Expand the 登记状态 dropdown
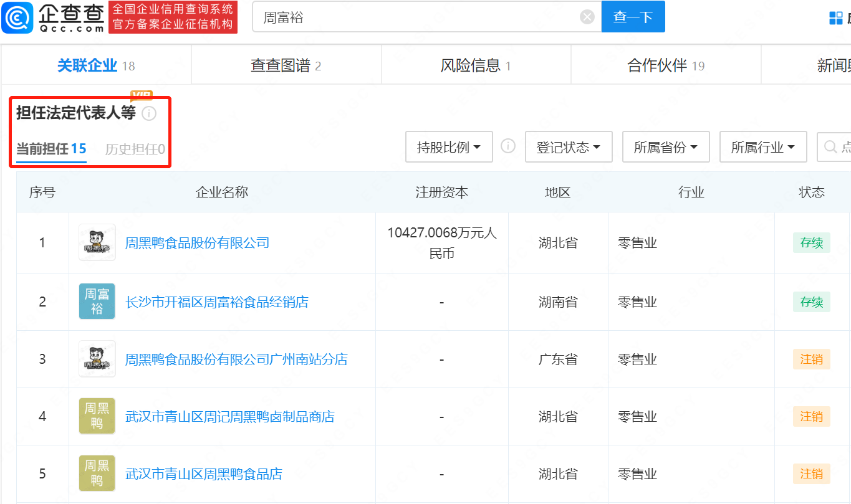 tap(569, 147)
